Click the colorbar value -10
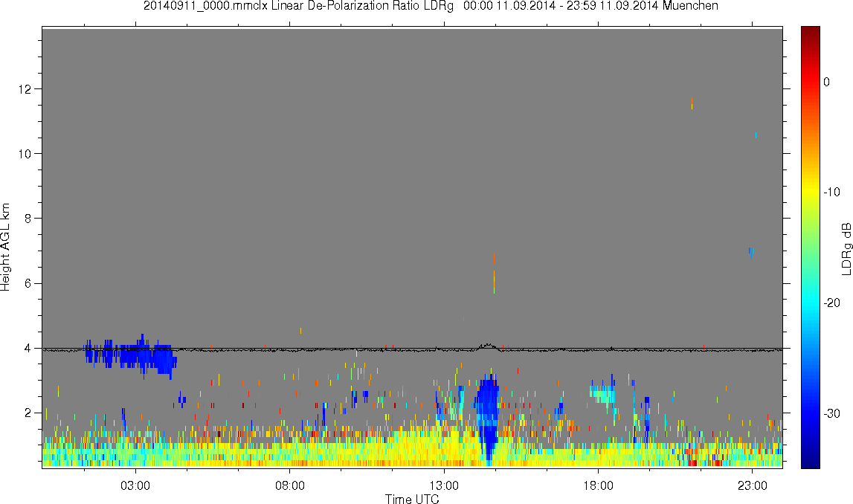 tap(831, 192)
